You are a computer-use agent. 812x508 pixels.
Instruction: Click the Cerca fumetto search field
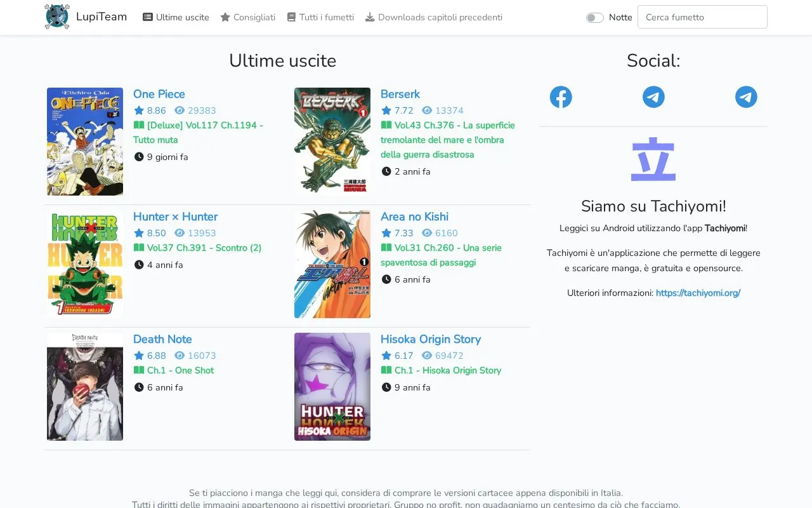[x=702, y=17]
